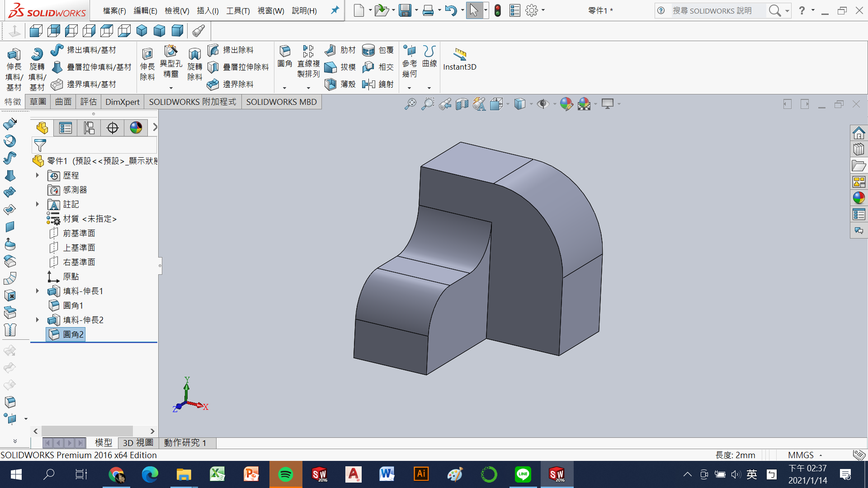The image size is (868, 488).
Task: Expand the 填料-伸長1 feature node
Action: tap(38, 291)
